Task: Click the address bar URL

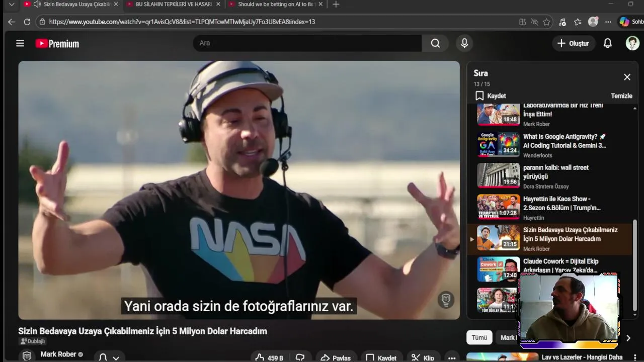Action: (x=182, y=22)
